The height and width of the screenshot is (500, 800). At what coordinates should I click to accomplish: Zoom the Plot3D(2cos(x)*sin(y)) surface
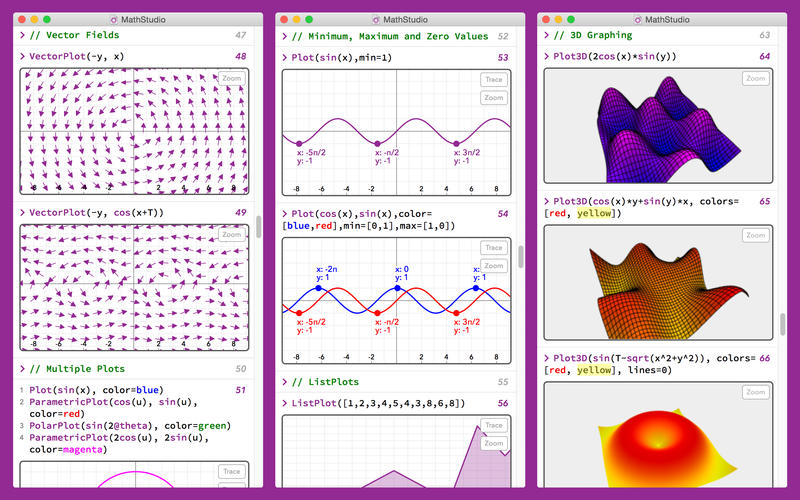(755, 78)
